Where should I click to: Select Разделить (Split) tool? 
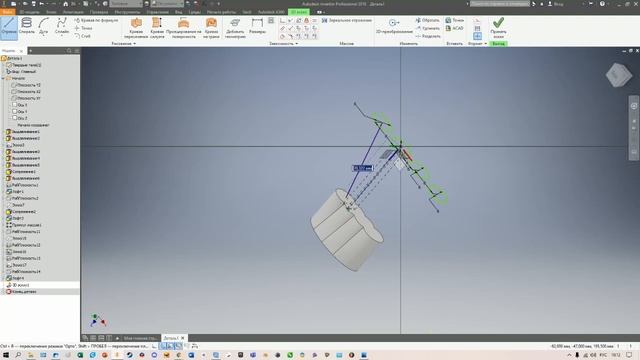tap(428, 36)
